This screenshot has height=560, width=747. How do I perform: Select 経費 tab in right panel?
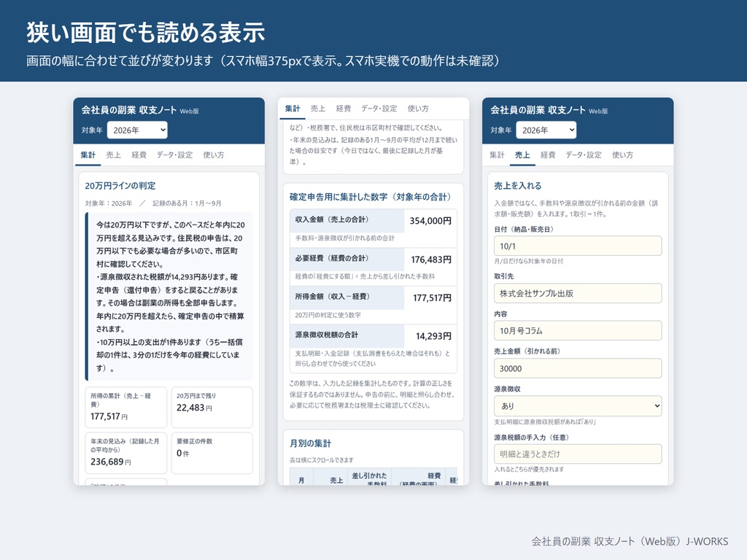tap(548, 155)
